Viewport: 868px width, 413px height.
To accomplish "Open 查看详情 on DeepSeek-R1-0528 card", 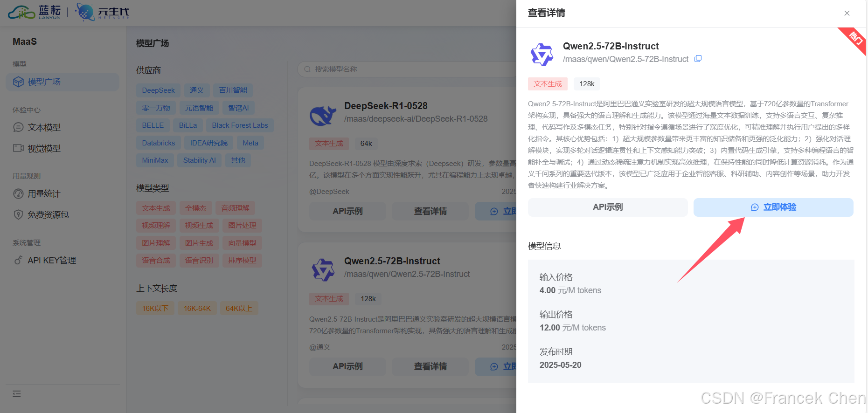I will click(430, 211).
